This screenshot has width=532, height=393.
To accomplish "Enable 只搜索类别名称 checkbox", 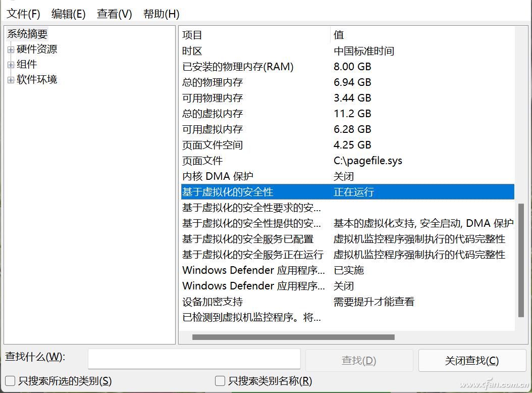I will 220,381.
